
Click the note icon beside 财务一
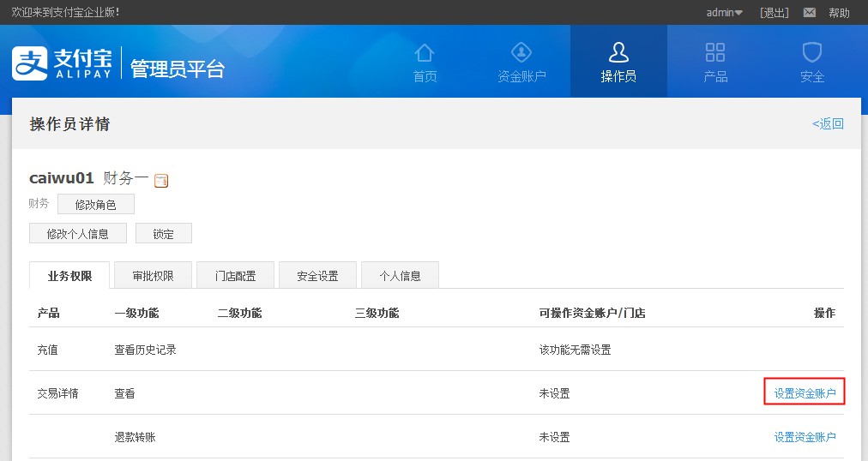161,180
